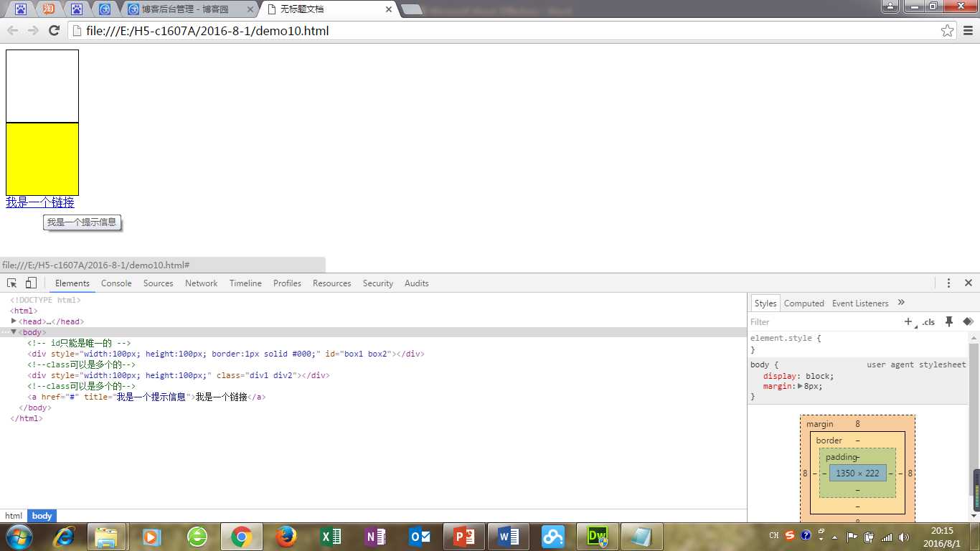980x551 pixels.
Task: Open Excel from the taskbar
Action: (x=331, y=537)
